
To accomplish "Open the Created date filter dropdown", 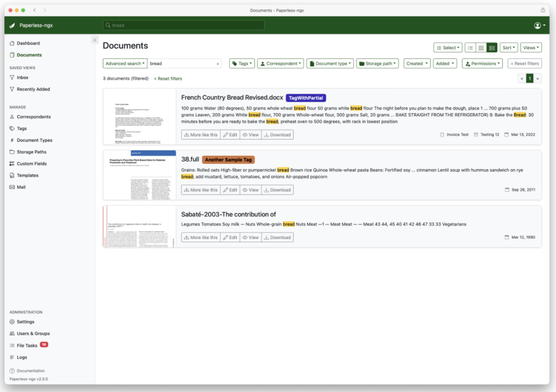I will pos(417,63).
